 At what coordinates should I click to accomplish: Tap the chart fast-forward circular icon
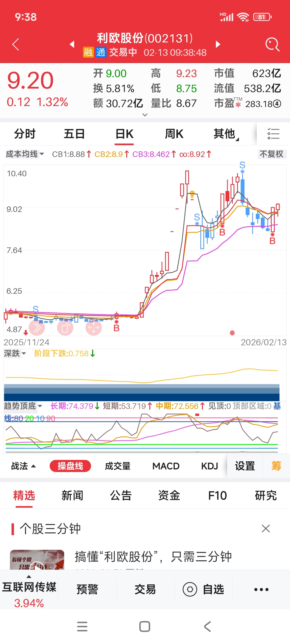click(37, 328)
